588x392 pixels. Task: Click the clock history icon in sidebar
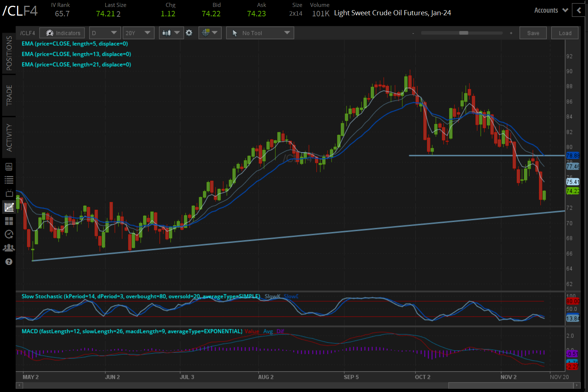(9, 234)
